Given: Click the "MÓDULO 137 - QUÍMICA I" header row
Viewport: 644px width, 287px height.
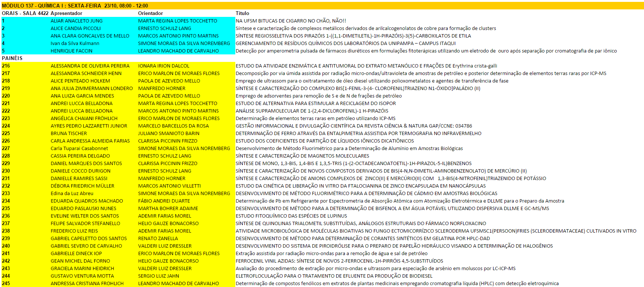Looking at the screenshot, I should point(75,6).
